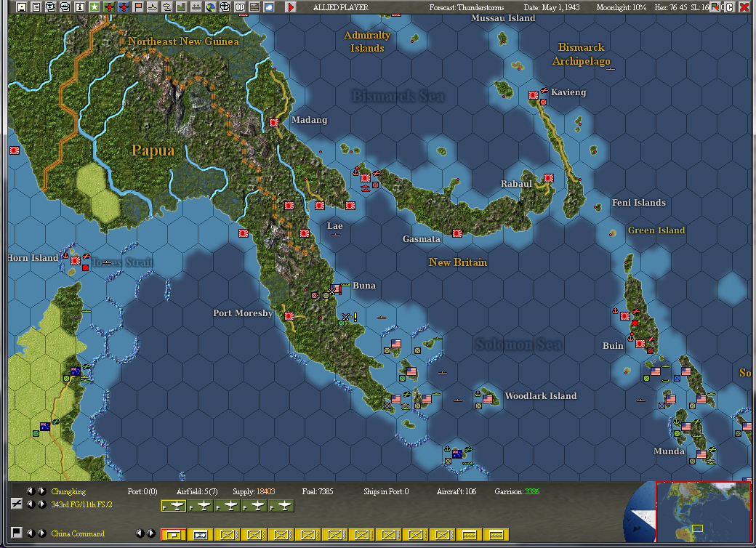Viewport: 756px width, 548px height.
Task: Select the US flag on Woodlark Island
Action: click(x=488, y=399)
